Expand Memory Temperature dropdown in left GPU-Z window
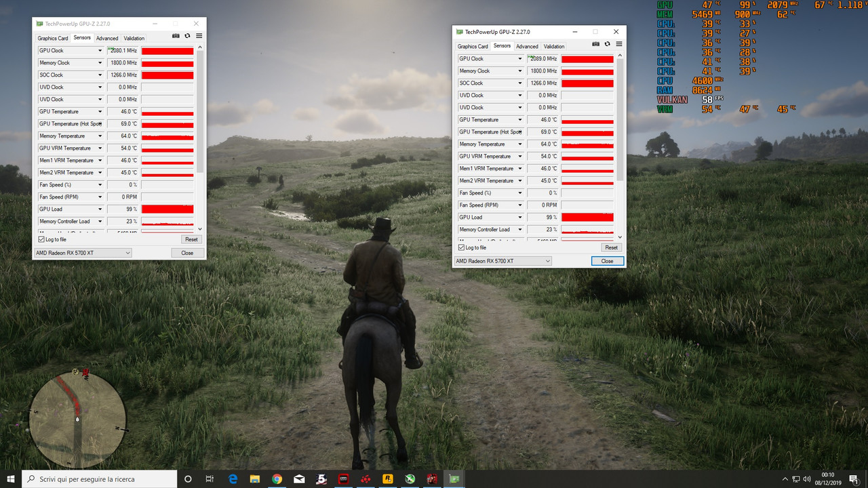This screenshot has height=488, width=868. tap(100, 136)
